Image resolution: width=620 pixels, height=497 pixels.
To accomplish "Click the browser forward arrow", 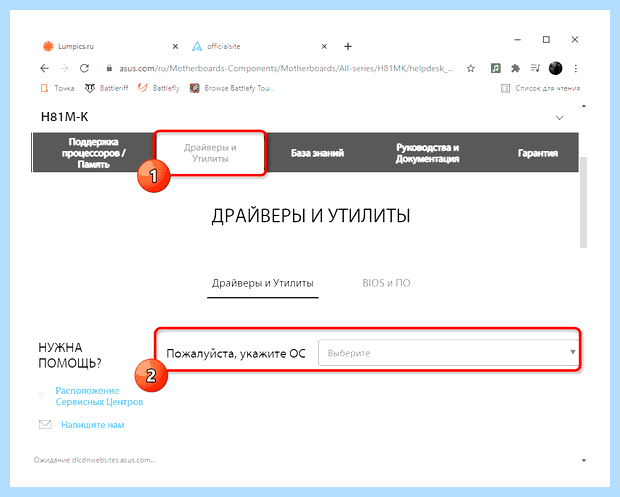I will click(x=64, y=68).
